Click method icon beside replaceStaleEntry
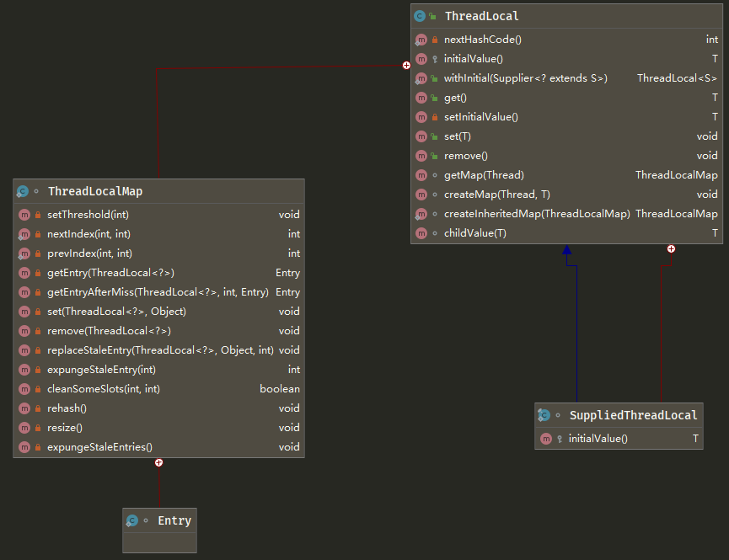 (24, 350)
